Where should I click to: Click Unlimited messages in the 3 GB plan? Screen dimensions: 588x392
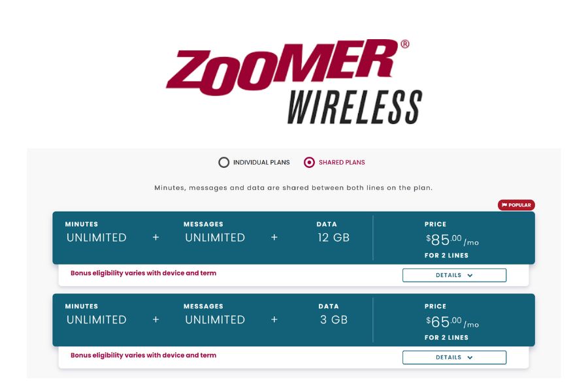click(215, 320)
